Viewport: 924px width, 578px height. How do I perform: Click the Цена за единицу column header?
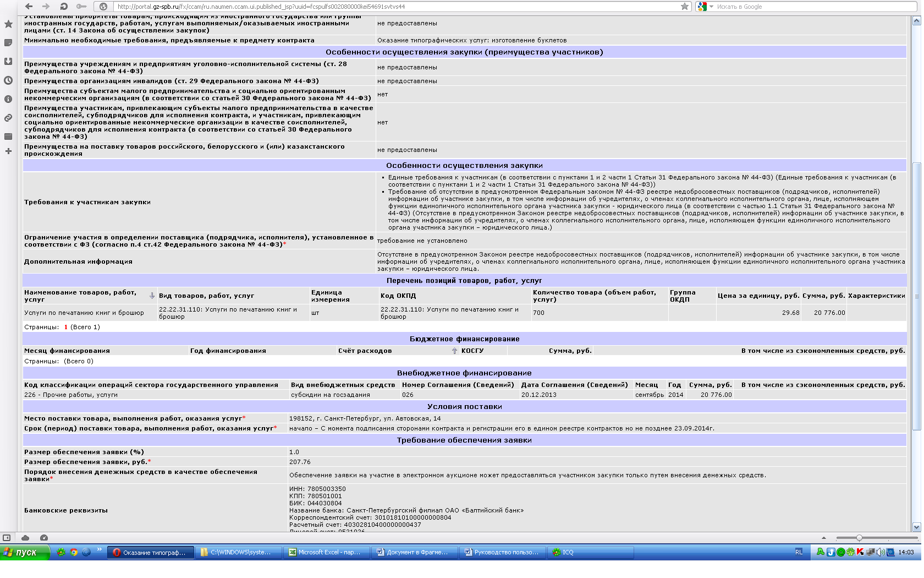click(758, 296)
